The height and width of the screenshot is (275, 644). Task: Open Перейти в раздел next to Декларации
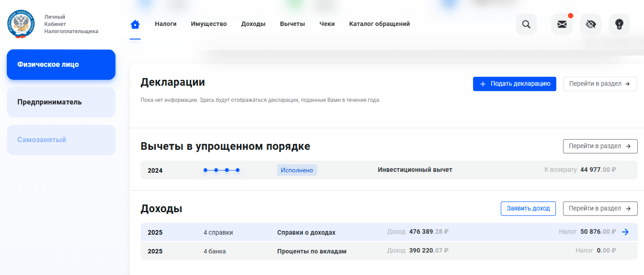point(600,84)
